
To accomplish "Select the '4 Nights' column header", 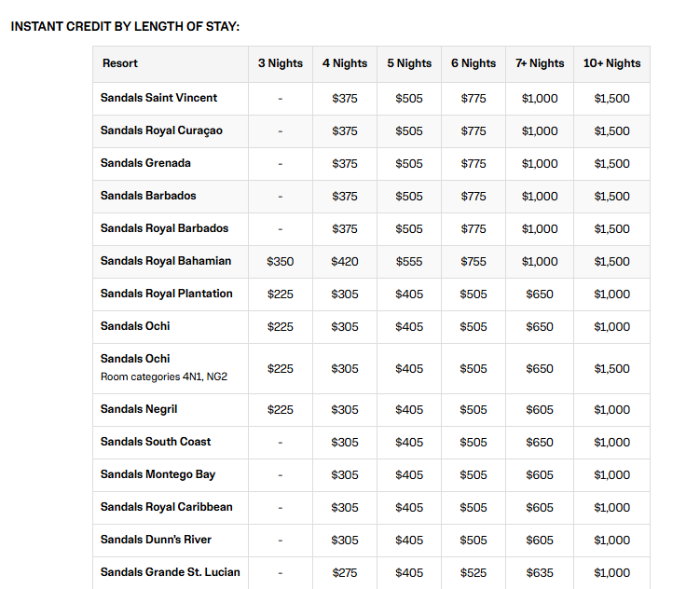I will (x=345, y=63).
